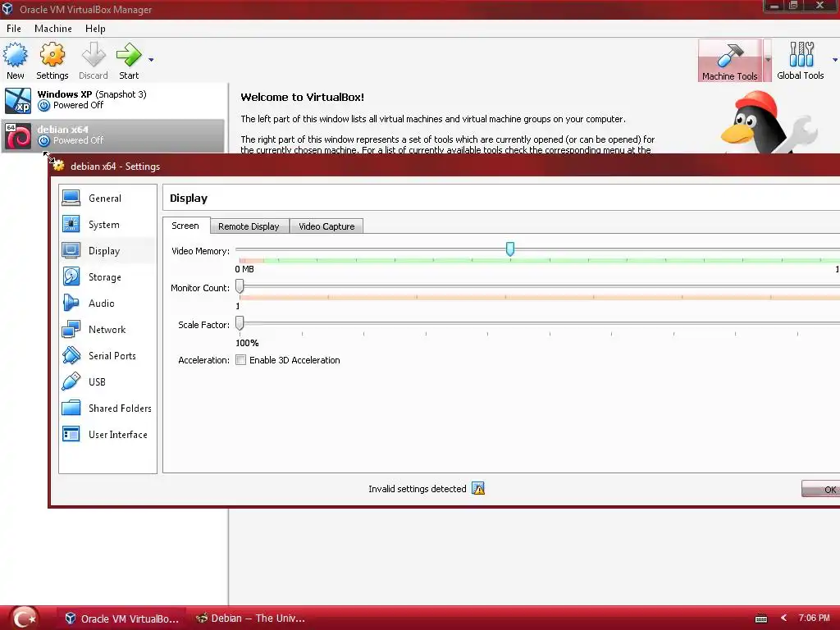840x630 pixels.
Task: Enable 3D Acceleration checkbox
Action: coord(240,360)
